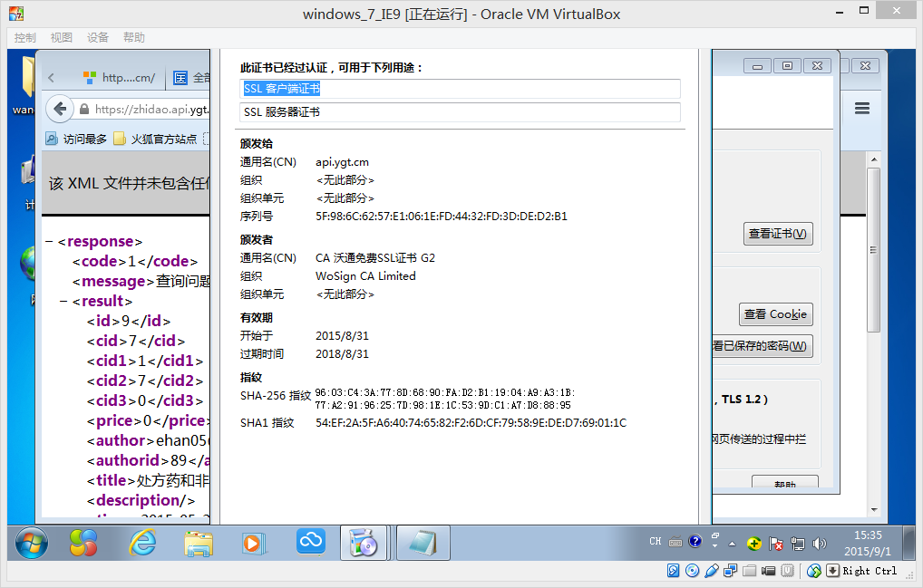Click VirtualBox CPU virtualization indicator
The width and height of the screenshot is (923, 588).
point(787,571)
